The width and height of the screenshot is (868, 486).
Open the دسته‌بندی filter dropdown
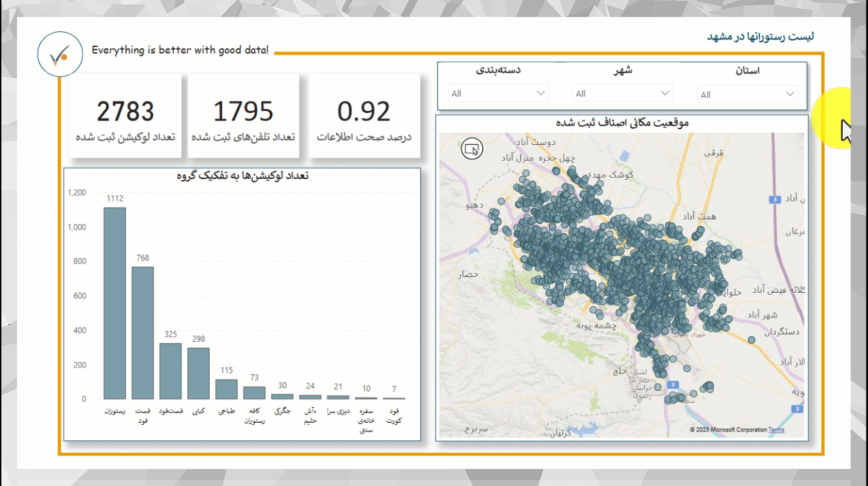coord(499,93)
